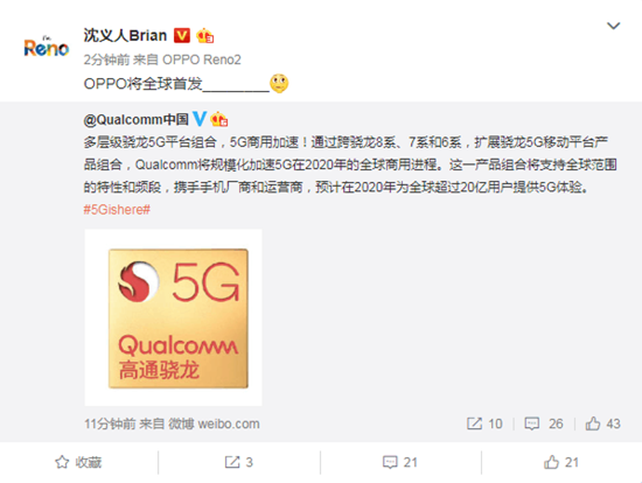Image resolution: width=642 pixels, height=483 pixels.
Task: Open the post options chevron dropdown
Action: point(613,26)
